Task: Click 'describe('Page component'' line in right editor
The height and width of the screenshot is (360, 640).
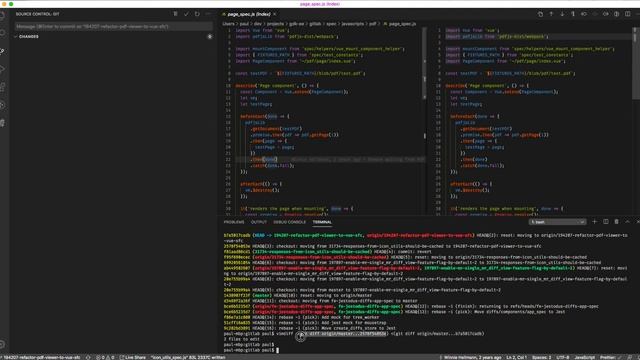Action: click(x=487, y=86)
